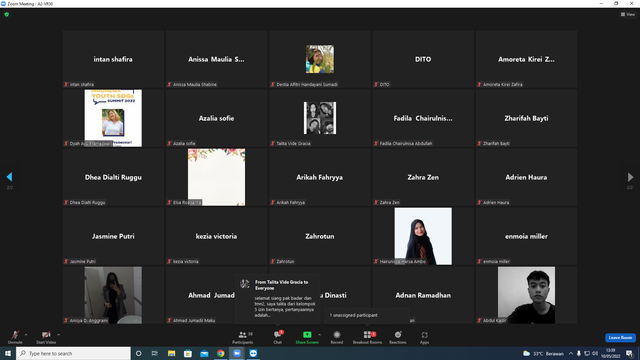The width and height of the screenshot is (640, 360).
Task: Select the intan shafira participant tile
Action: [113, 59]
